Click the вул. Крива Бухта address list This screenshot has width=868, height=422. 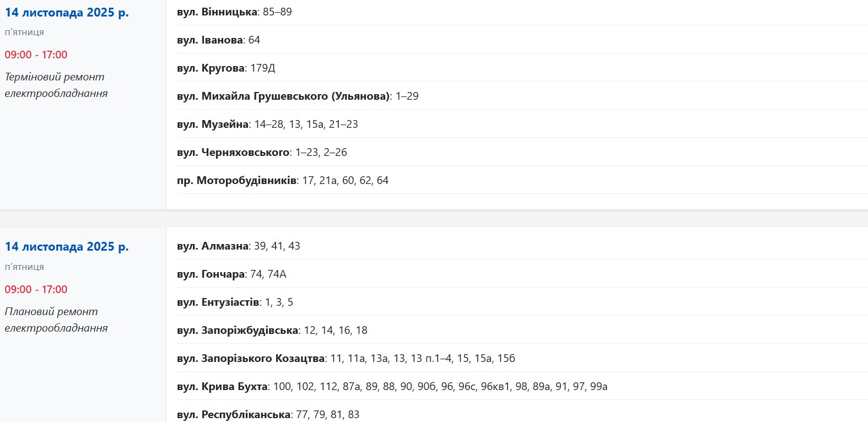392,386
